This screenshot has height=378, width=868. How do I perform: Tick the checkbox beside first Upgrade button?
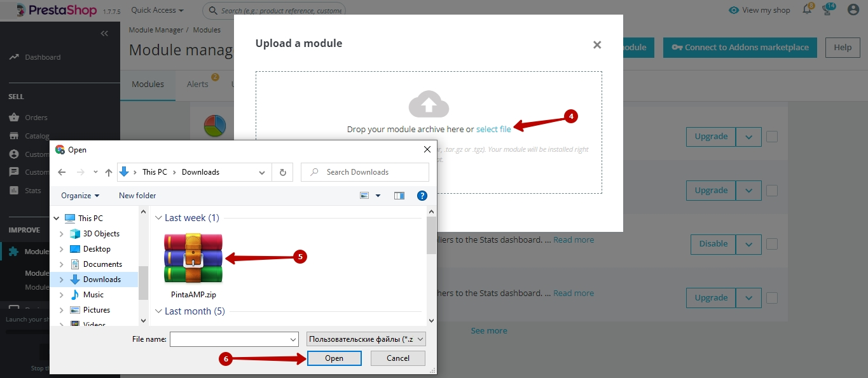tap(772, 137)
